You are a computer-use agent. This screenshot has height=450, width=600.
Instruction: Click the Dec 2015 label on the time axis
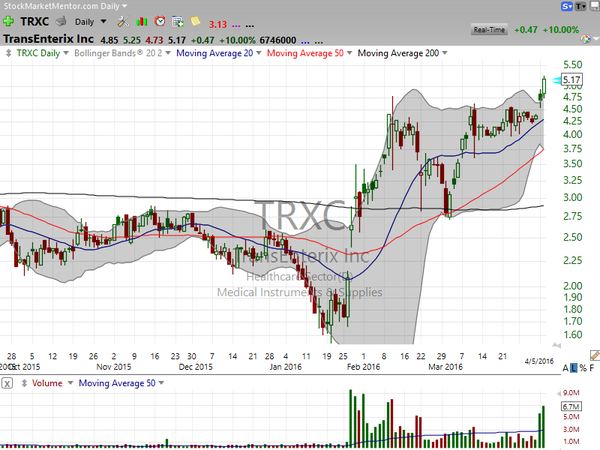click(196, 367)
